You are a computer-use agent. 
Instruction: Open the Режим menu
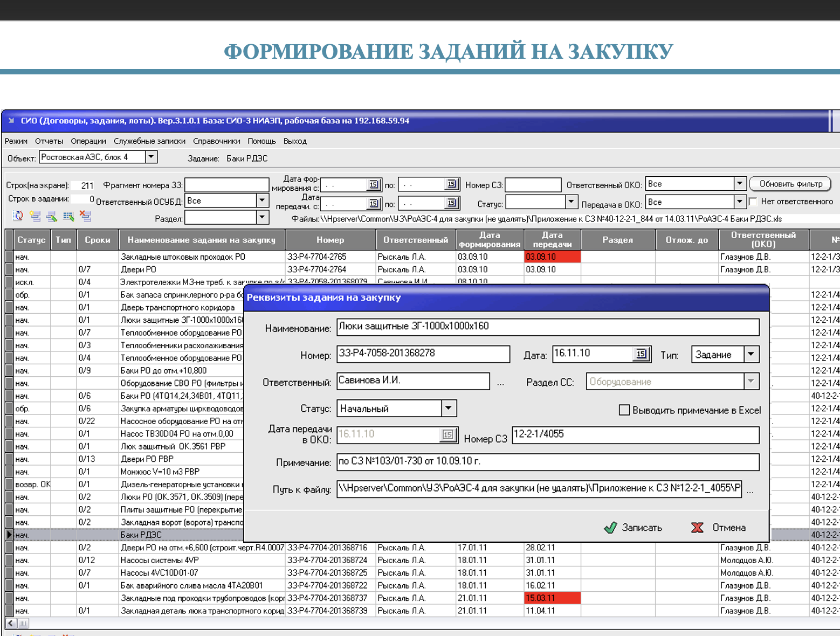(x=16, y=141)
